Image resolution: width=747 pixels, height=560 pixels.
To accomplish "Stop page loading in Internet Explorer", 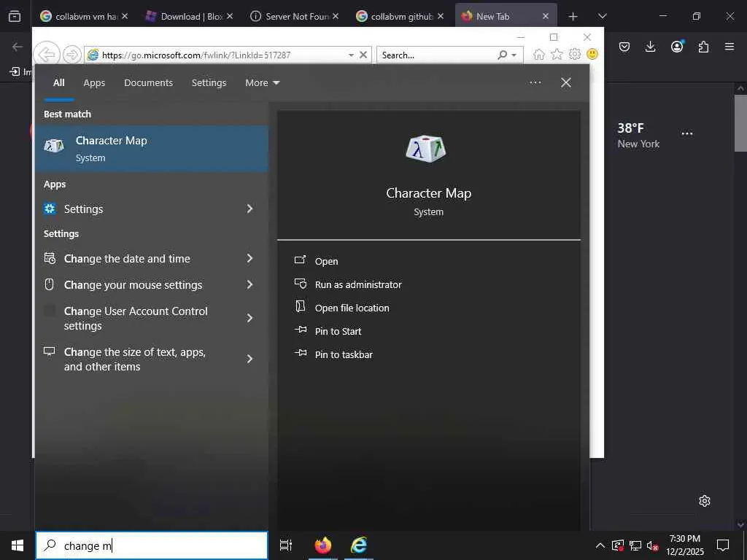I will (363, 55).
